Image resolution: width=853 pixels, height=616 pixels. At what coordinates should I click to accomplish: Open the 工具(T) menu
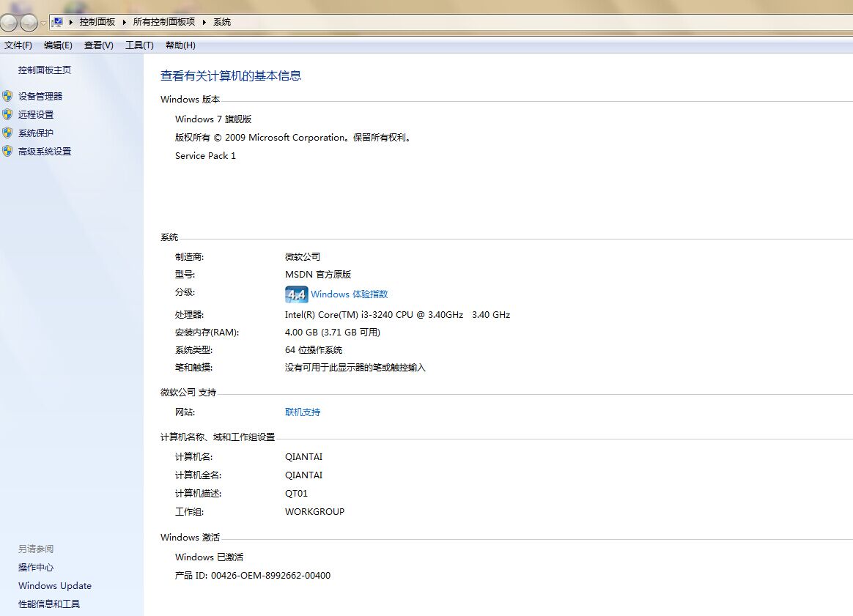[x=139, y=45]
